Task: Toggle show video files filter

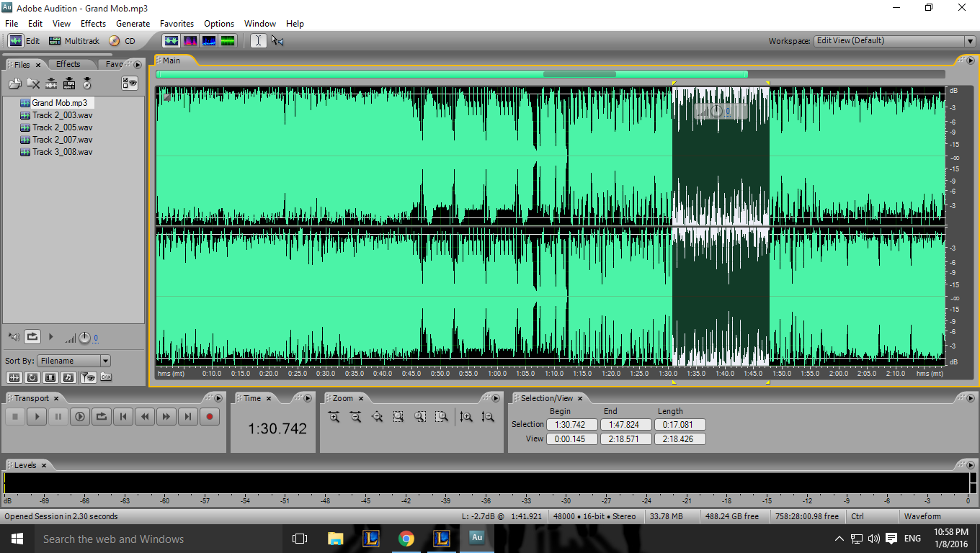Action: (x=50, y=377)
